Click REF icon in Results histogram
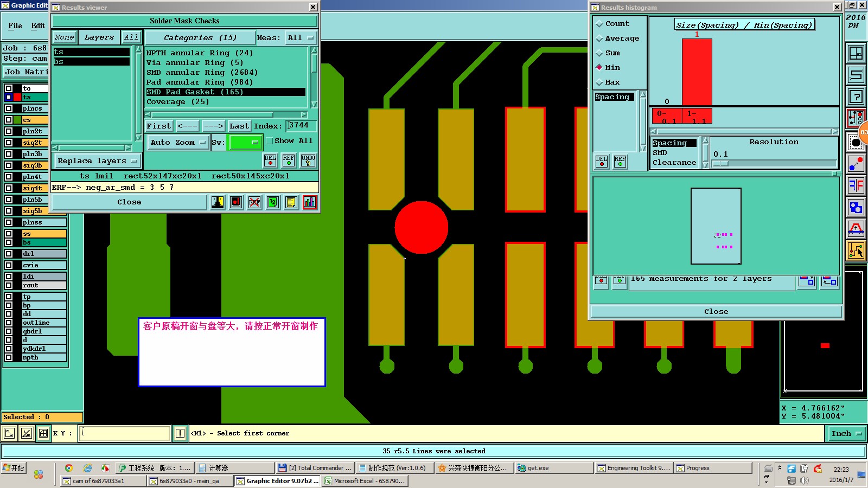This screenshot has width=868, height=488. tap(620, 161)
